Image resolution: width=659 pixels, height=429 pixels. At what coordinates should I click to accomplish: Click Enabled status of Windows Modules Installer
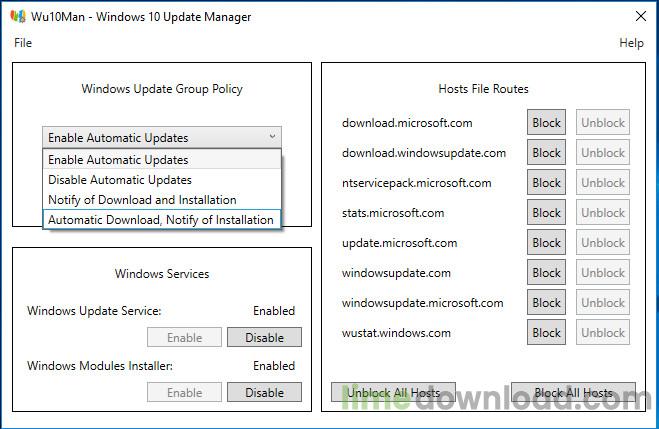coord(274,366)
